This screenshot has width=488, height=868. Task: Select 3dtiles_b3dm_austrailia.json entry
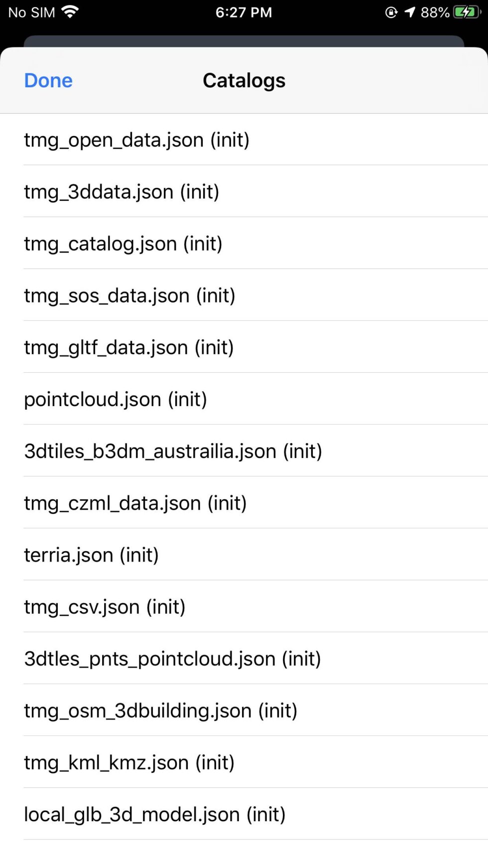coord(173,451)
